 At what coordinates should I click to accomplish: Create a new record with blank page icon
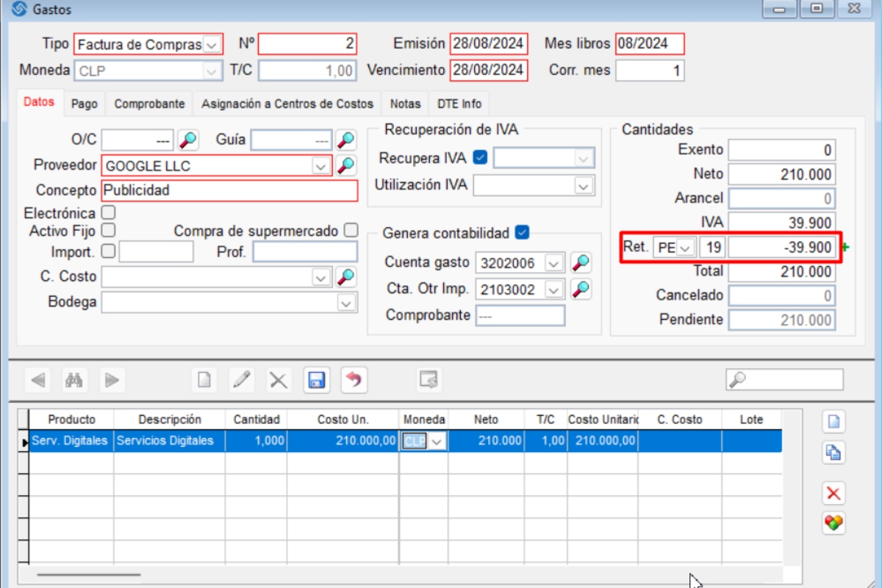coord(205,380)
